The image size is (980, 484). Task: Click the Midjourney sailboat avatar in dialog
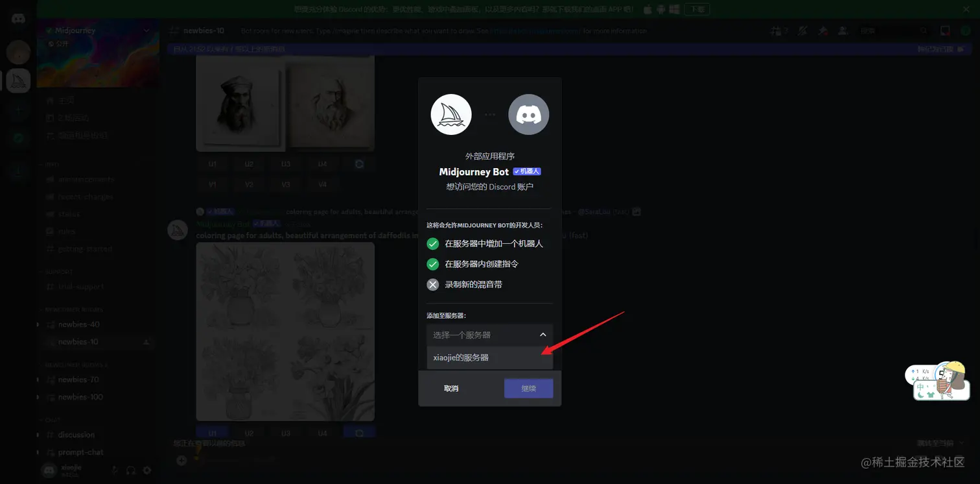tap(451, 114)
